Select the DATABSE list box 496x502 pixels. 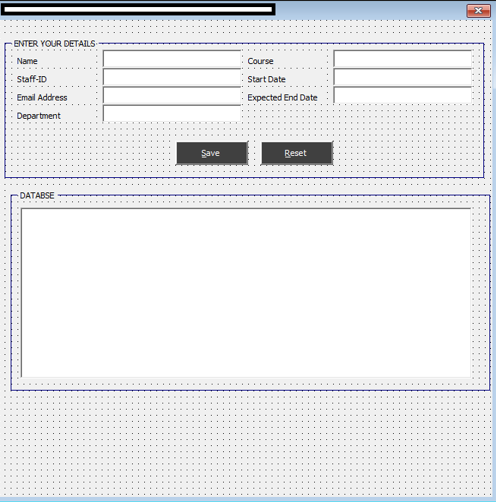coord(246,293)
